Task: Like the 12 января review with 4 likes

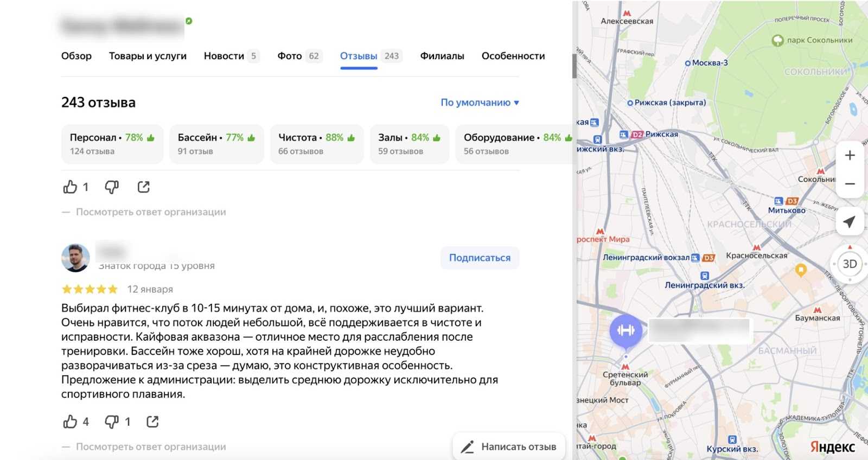Action: 71,421
